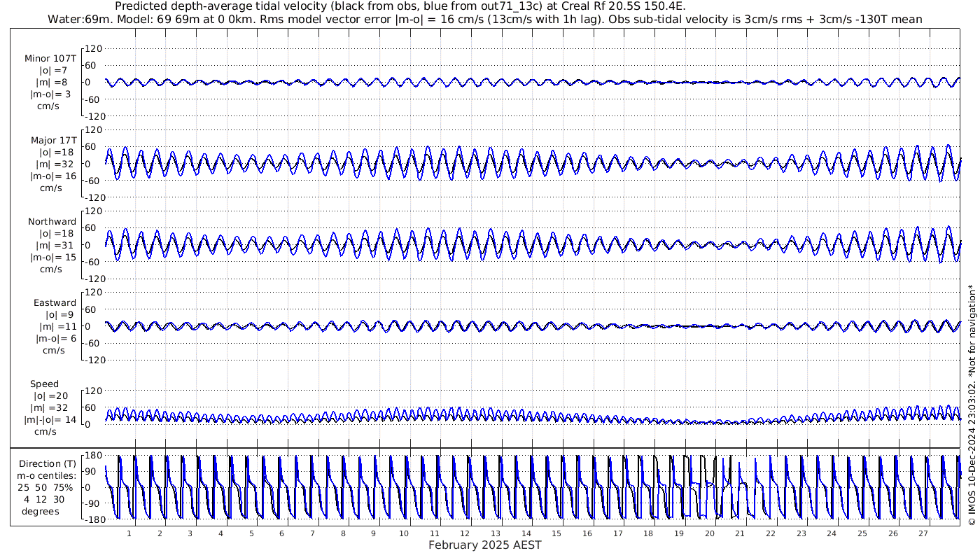Select the 'Northward' panel label

pos(52,221)
